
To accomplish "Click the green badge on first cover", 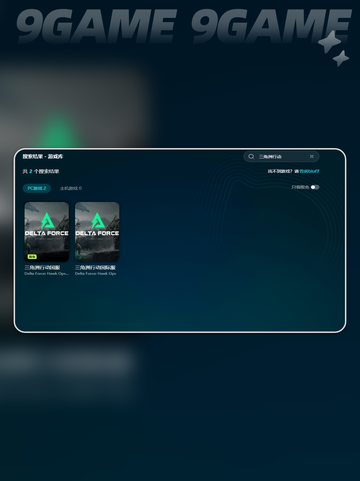I will pyautogui.click(x=32, y=257).
